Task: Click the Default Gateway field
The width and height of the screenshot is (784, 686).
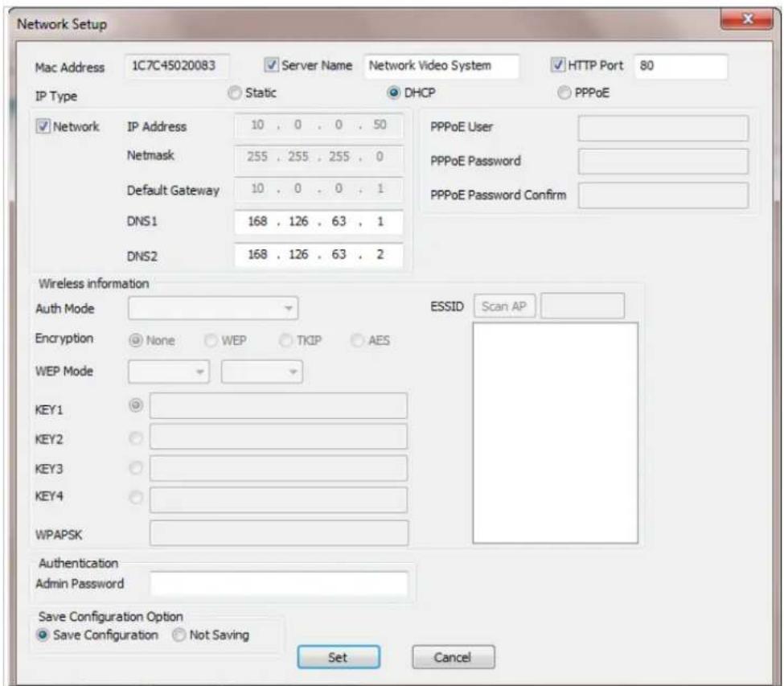Action: (x=318, y=189)
